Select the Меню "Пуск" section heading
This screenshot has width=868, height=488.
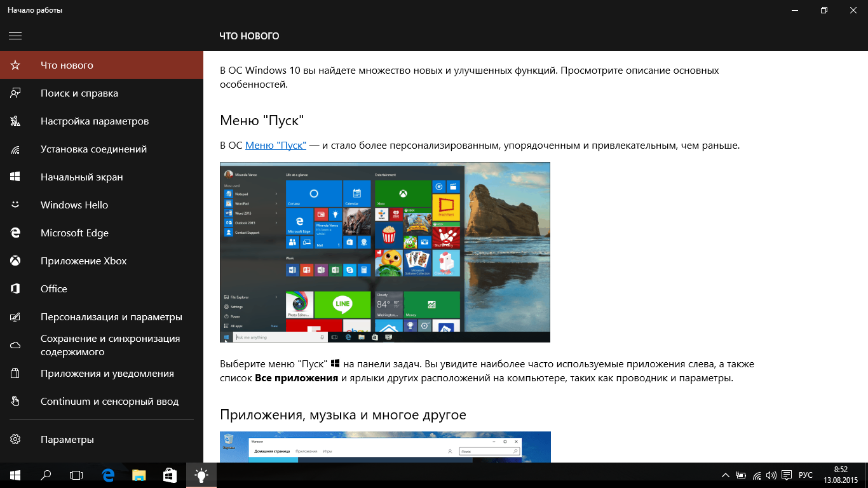coord(262,120)
